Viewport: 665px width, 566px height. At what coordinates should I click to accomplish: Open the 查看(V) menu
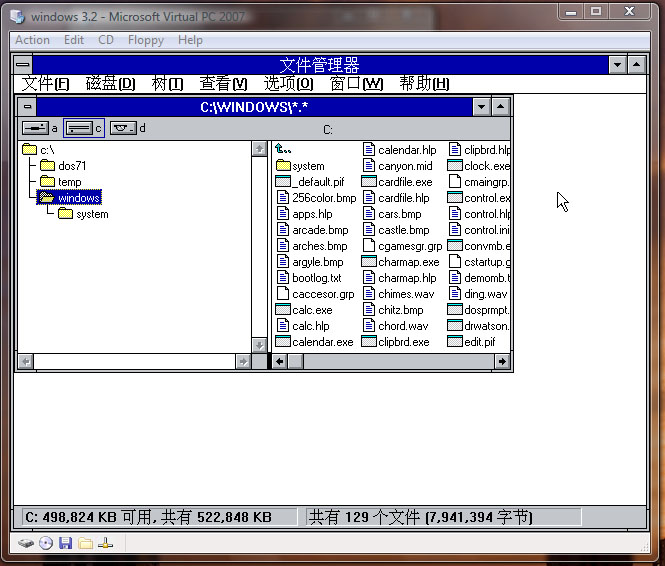pyautogui.click(x=224, y=84)
